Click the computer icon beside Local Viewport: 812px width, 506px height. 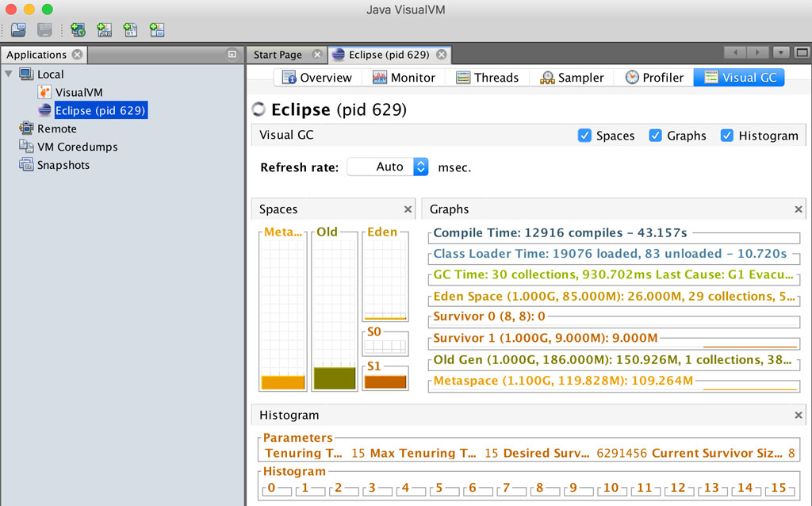pyautogui.click(x=26, y=74)
